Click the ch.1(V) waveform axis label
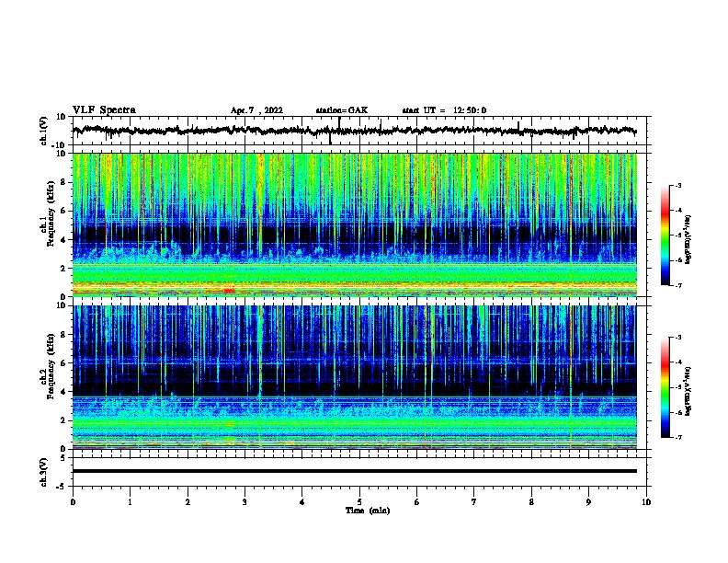The height and width of the screenshot is (563, 728). click(x=44, y=131)
